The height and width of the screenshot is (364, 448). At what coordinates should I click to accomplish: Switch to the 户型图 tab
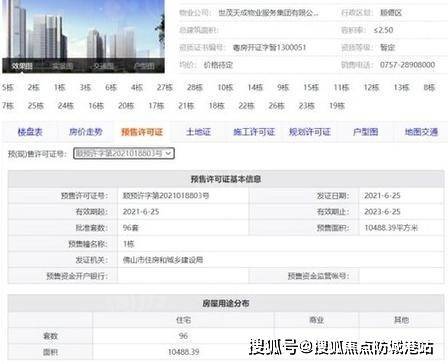coord(365,132)
